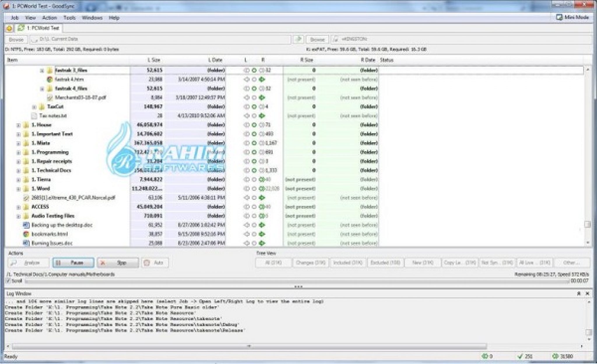Switch to Mini Mode
Viewport: 597px width, 364px height.
pyautogui.click(x=573, y=17)
